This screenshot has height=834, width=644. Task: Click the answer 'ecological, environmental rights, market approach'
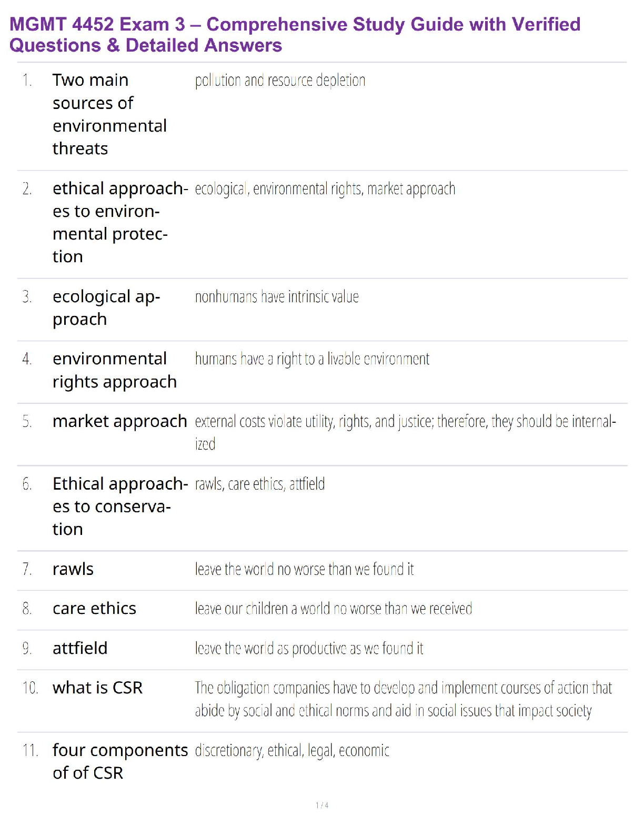[x=325, y=188]
